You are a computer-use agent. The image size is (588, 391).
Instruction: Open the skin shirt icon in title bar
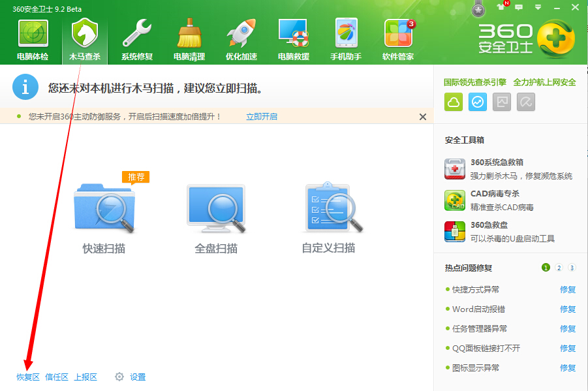501,7
